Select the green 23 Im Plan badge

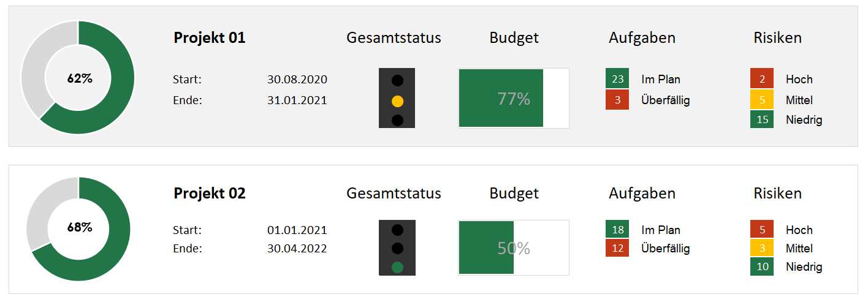[617, 79]
